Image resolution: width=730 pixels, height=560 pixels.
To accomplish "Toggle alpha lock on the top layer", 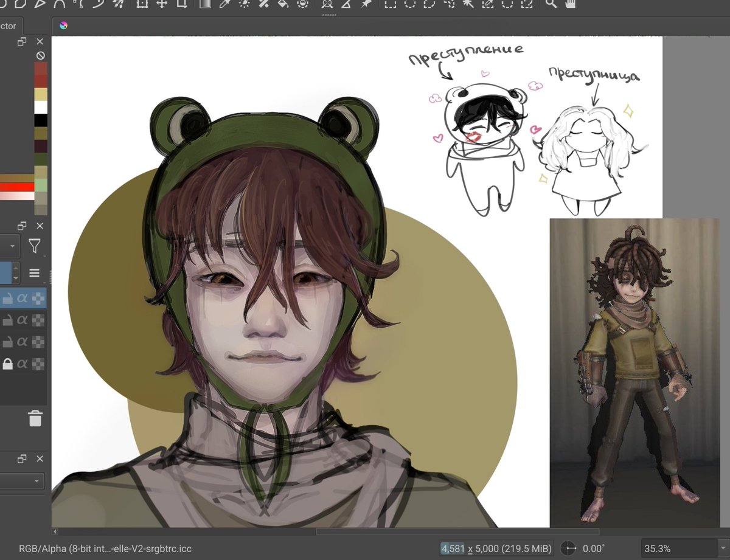I will click(x=22, y=298).
